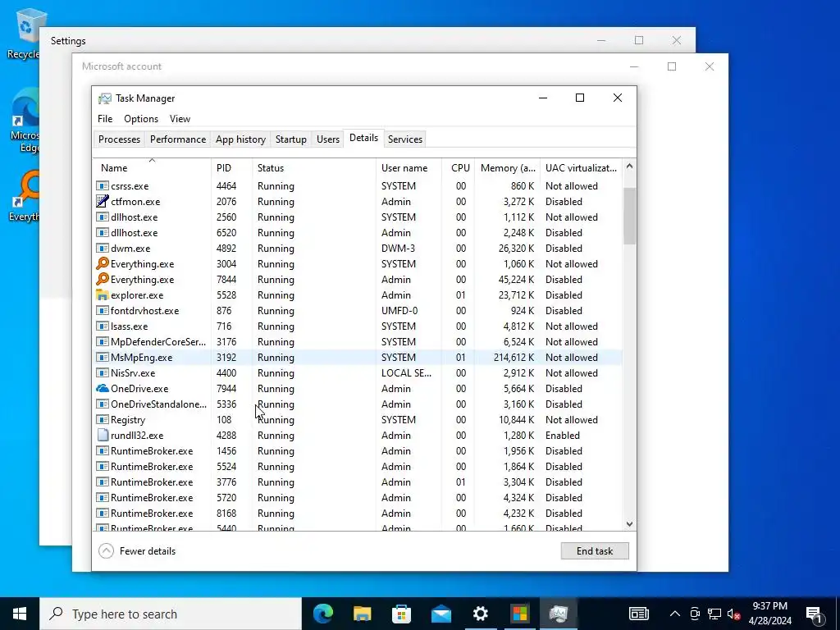
Task: Click the taskbar search box
Action: 171,614
